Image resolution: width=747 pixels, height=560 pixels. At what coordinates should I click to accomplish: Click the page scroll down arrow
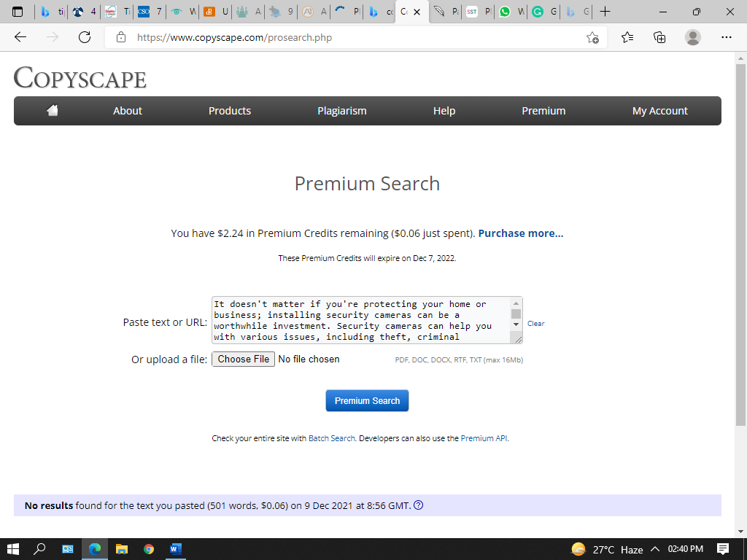click(740, 531)
